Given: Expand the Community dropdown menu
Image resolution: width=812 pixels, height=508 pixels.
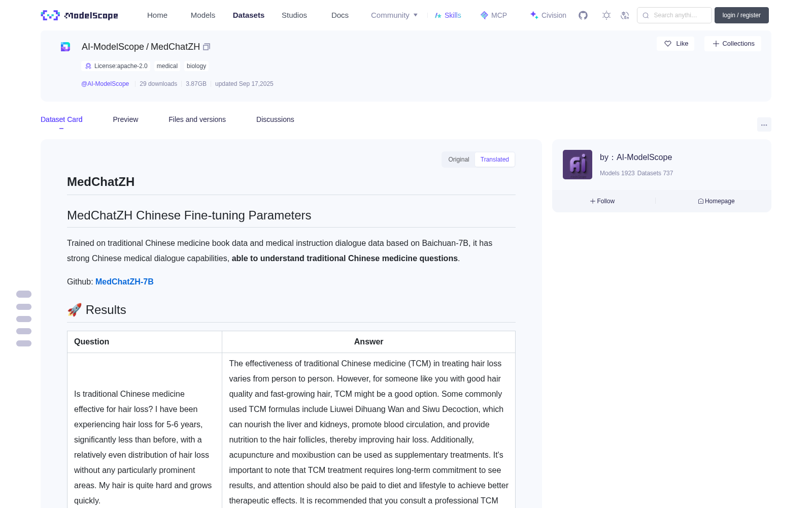Looking at the screenshot, I should click(394, 15).
